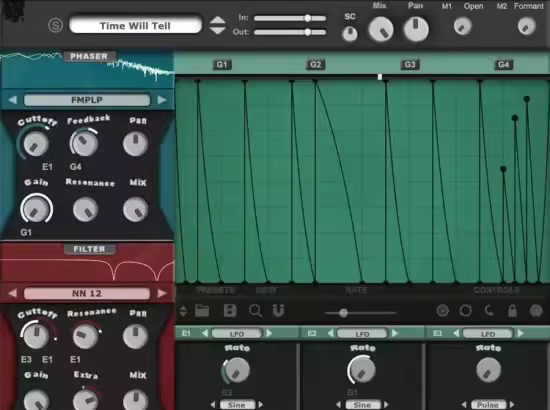This screenshot has height=410, width=550.
Task: Adjust the In level slider
Action: coord(290,18)
